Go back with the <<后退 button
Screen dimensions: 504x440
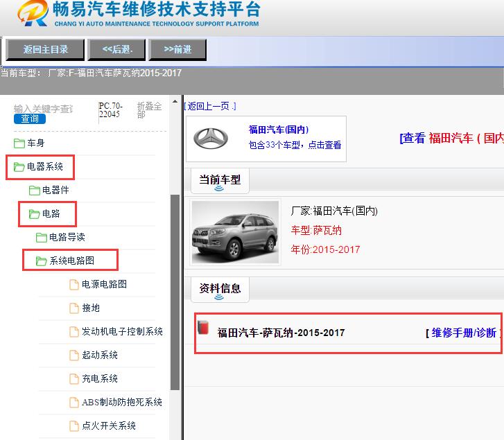pos(117,50)
